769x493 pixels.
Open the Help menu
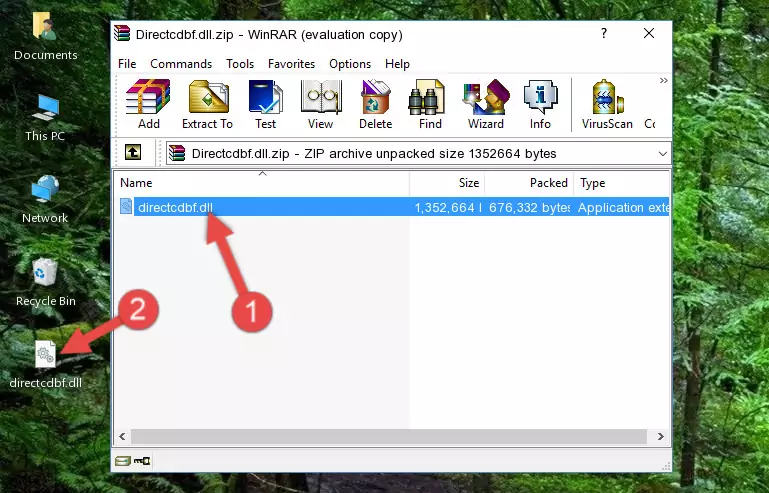click(397, 64)
